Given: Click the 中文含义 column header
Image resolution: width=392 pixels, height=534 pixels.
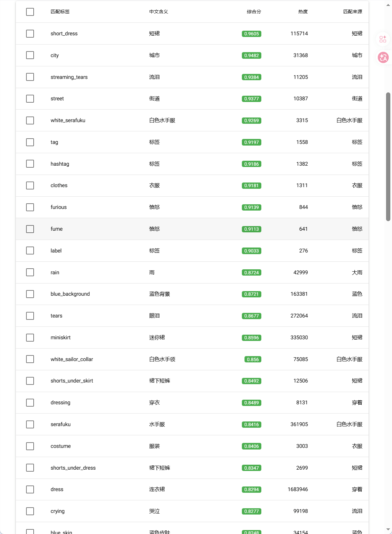Looking at the screenshot, I should click(158, 12).
